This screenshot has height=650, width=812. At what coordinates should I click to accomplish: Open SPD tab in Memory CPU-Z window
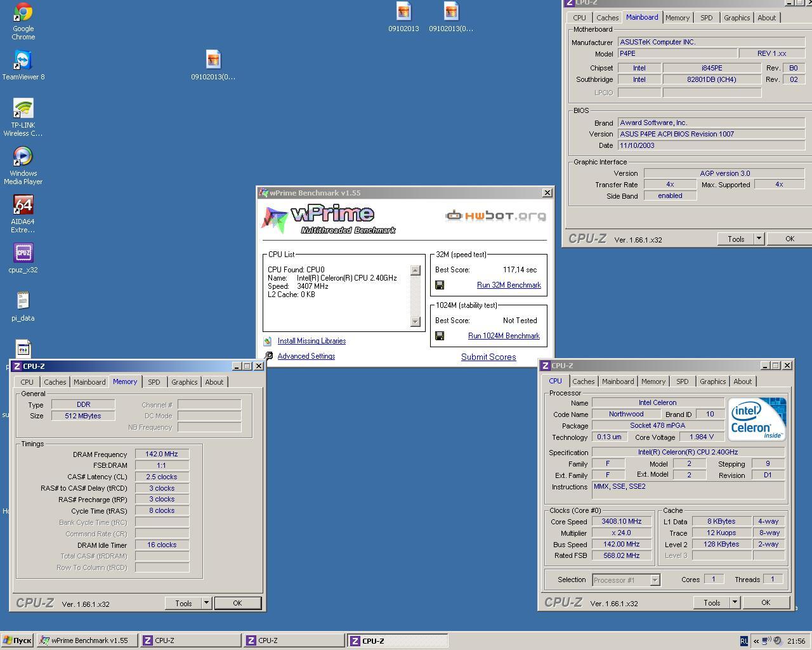click(x=154, y=382)
